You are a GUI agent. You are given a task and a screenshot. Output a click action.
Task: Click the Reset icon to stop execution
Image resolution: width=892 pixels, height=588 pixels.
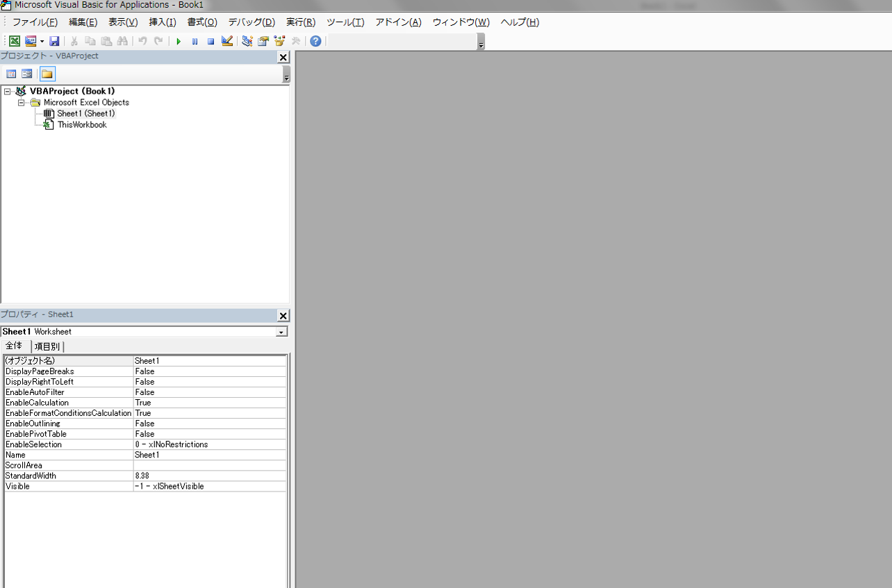(210, 41)
